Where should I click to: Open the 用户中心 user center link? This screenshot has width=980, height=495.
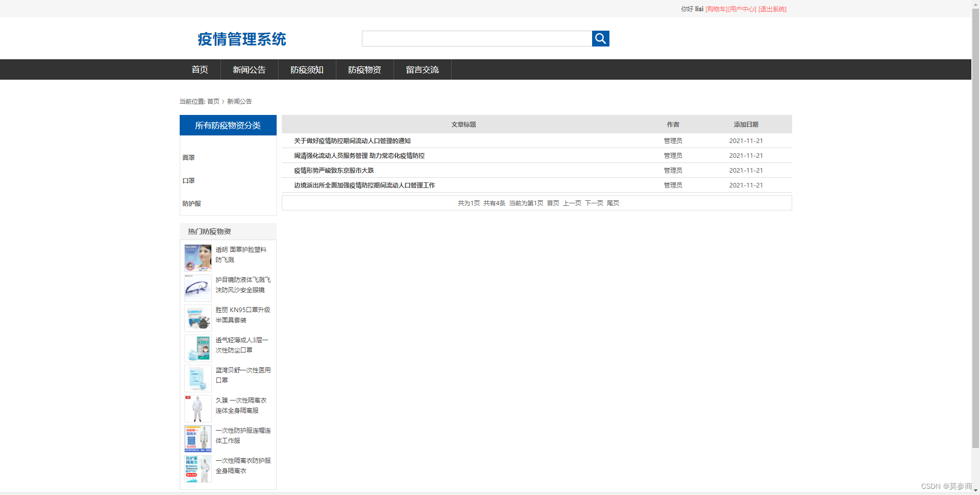pyautogui.click(x=741, y=9)
